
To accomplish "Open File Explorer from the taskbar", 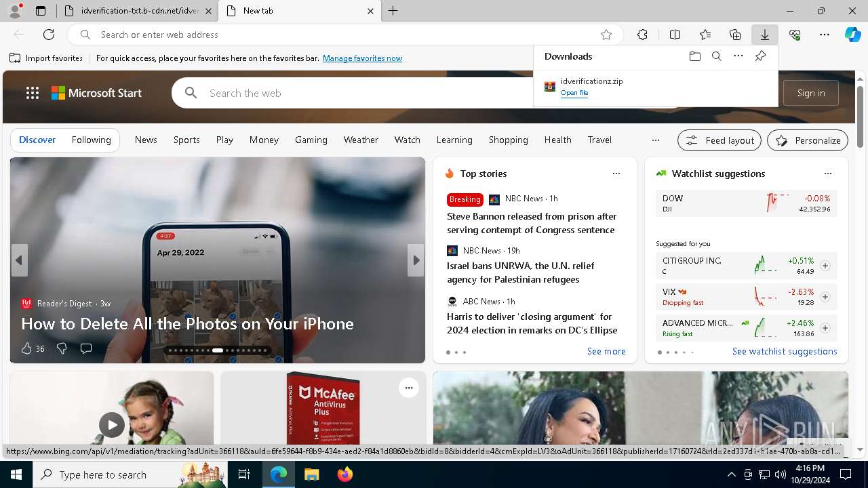I will pyautogui.click(x=311, y=474).
